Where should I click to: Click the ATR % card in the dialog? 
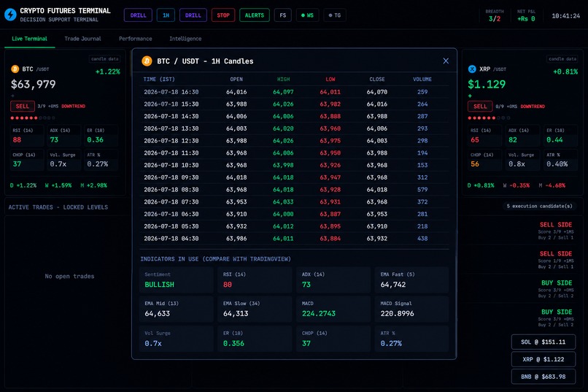pos(411,339)
